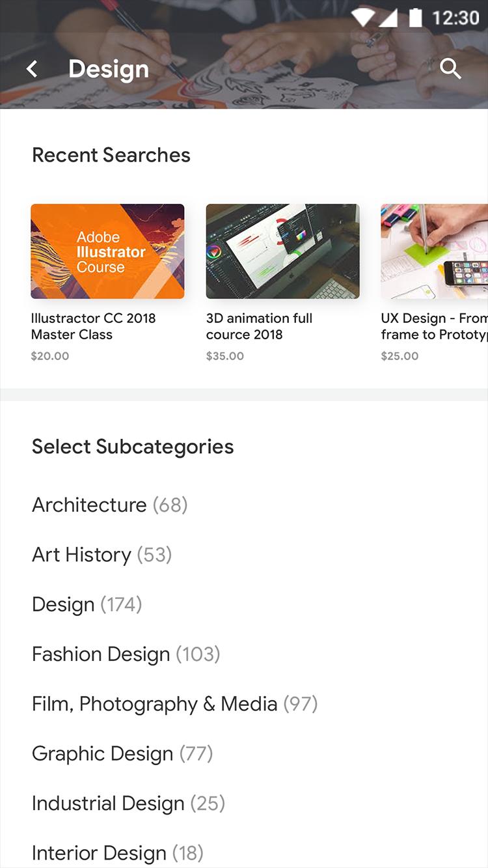Select the Graphic Design subcategory

(122, 754)
